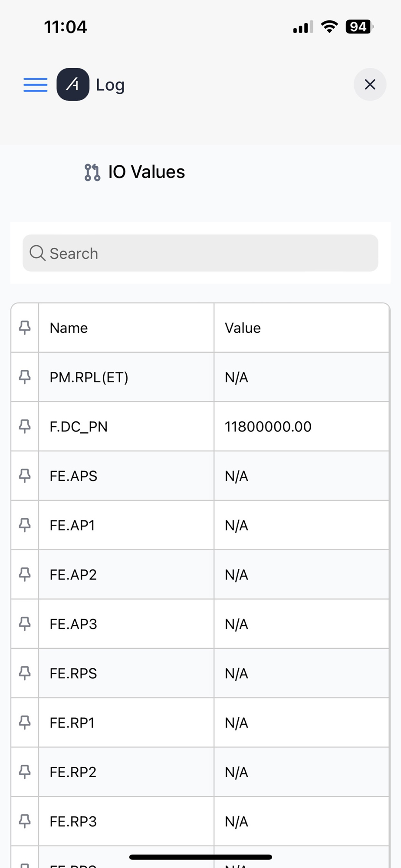Pin the F.DC_PN row
Viewport: 401px width, 868px height.
point(25,427)
